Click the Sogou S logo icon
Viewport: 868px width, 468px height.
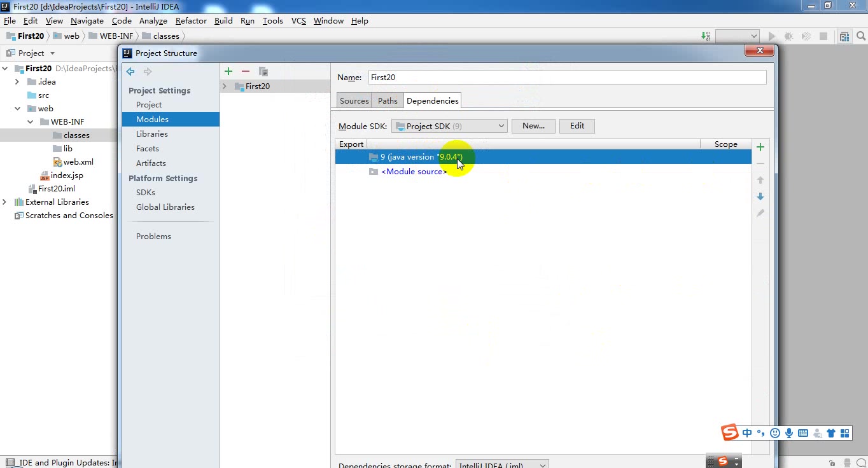729,432
